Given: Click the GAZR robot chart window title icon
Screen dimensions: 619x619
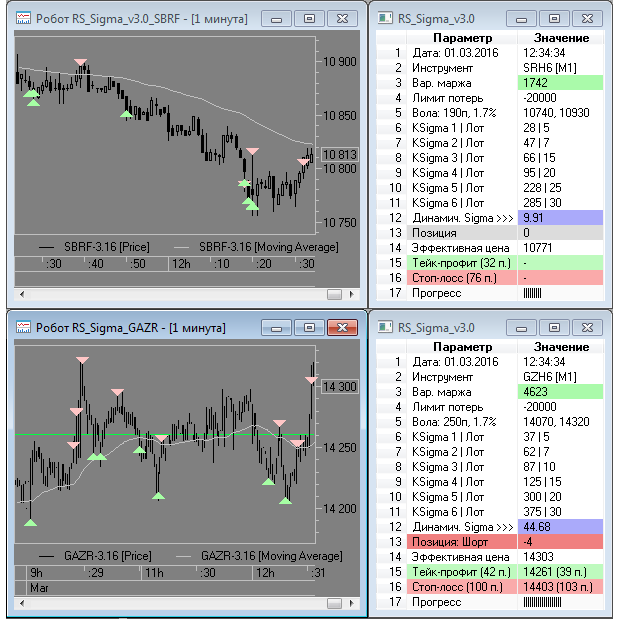Looking at the screenshot, I should click(x=22, y=327).
